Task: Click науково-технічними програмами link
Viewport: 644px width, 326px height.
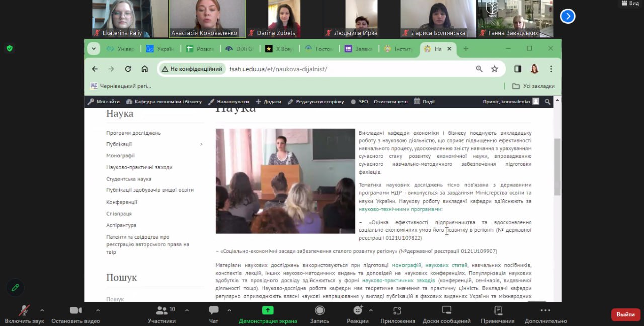Action: [400, 209]
